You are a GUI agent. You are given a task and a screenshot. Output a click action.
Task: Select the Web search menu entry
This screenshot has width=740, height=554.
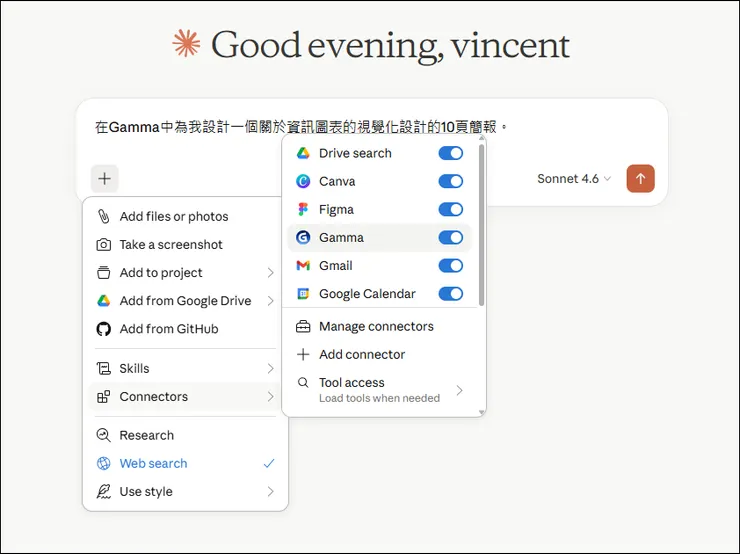(185, 463)
